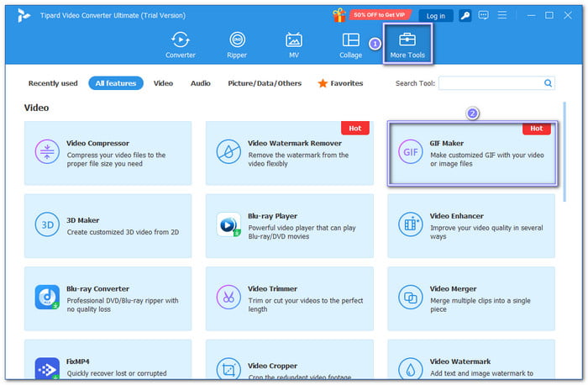Open the register key icon
588x385 pixels.
coord(465,15)
